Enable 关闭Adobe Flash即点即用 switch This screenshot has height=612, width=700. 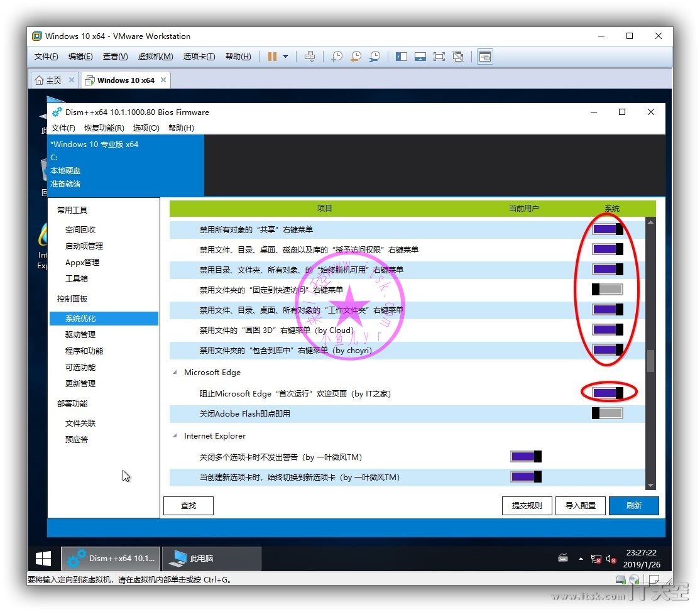pyautogui.click(x=607, y=413)
